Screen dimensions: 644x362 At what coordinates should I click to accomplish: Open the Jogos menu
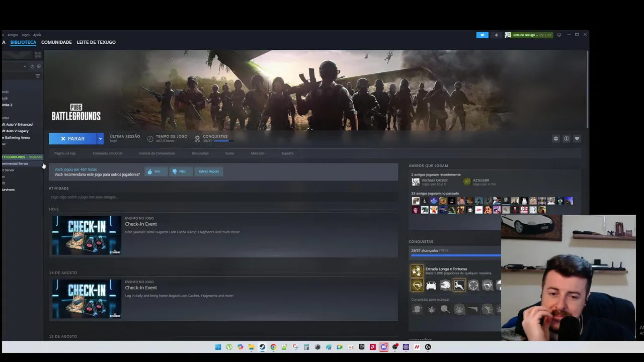tap(25, 35)
